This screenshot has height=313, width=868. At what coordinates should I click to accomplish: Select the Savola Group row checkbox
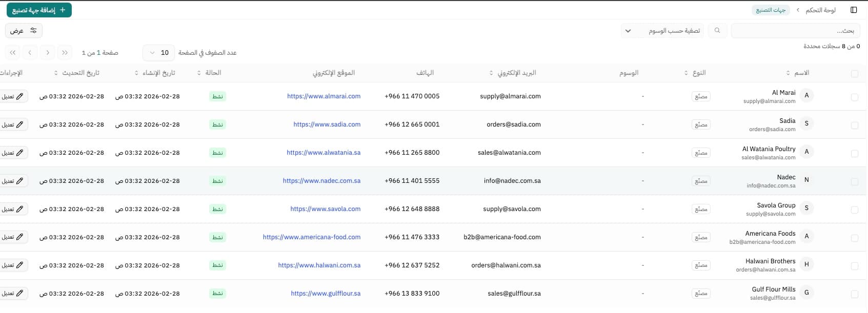854,210
